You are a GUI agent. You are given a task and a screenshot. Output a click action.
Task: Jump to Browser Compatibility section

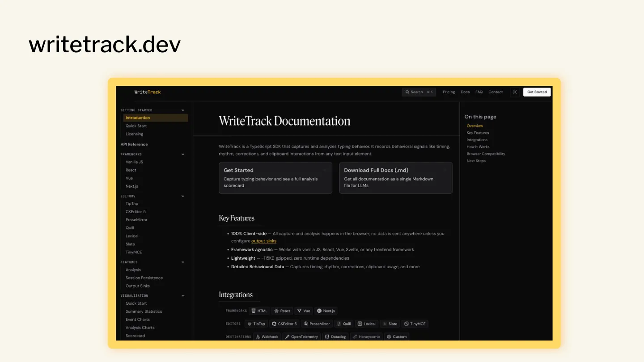click(x=486, y=154)
